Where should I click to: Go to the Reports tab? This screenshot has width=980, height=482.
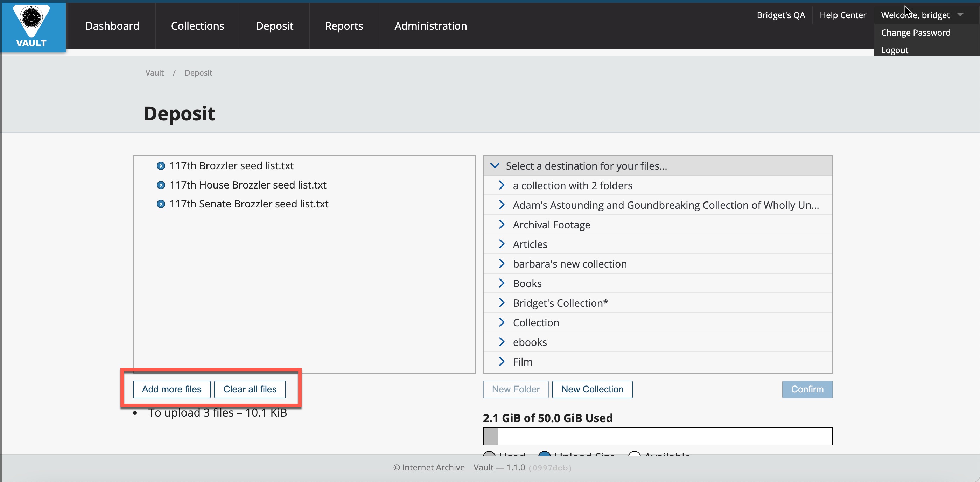(x=344, y=26)
